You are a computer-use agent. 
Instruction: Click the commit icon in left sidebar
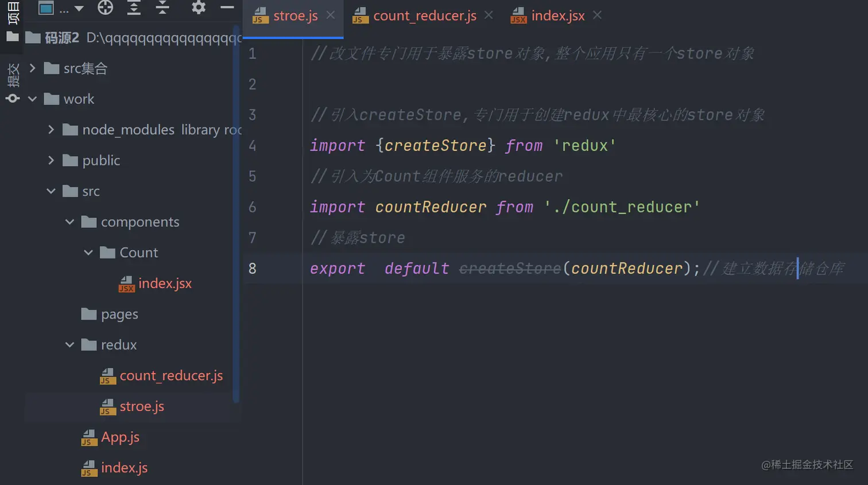[x=12, y=99]
